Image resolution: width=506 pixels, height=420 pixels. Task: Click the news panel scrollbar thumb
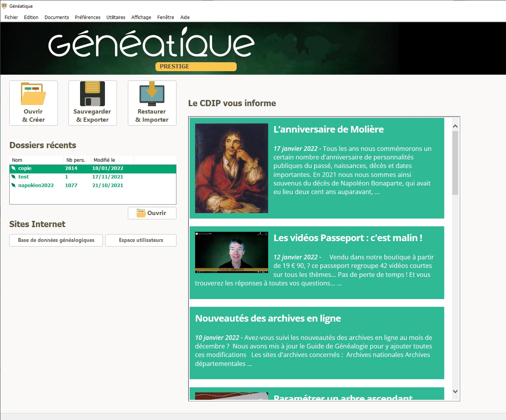point(455,163)
